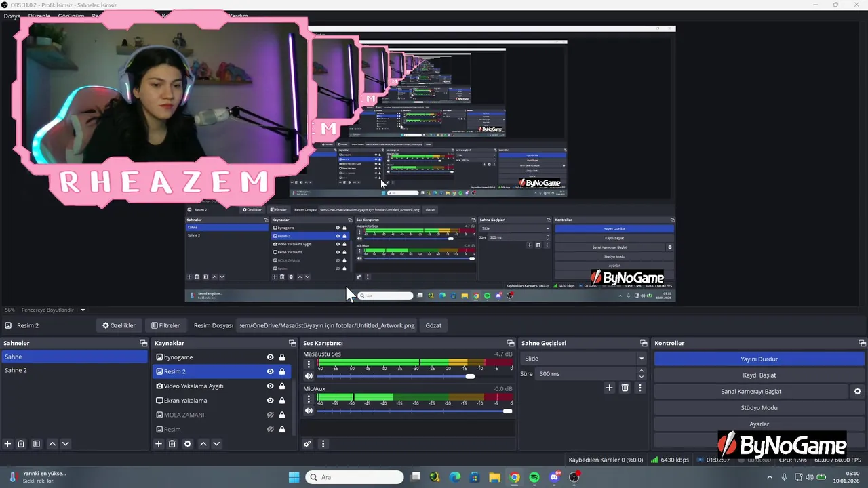Screen dimensions: 868x488
Task: Float the Kaynaklar dock panel
Action: coord(292,343)
